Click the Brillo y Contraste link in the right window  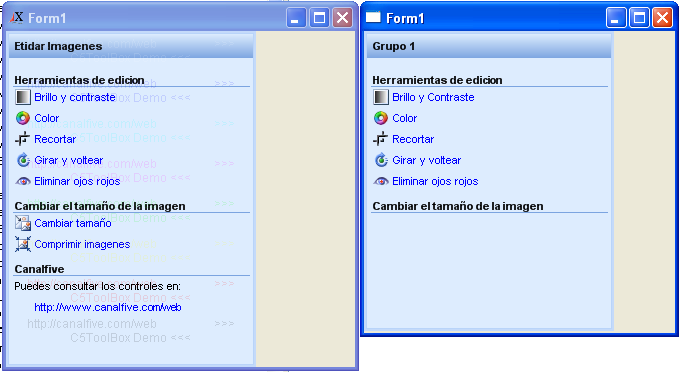[x=433, y=97]
